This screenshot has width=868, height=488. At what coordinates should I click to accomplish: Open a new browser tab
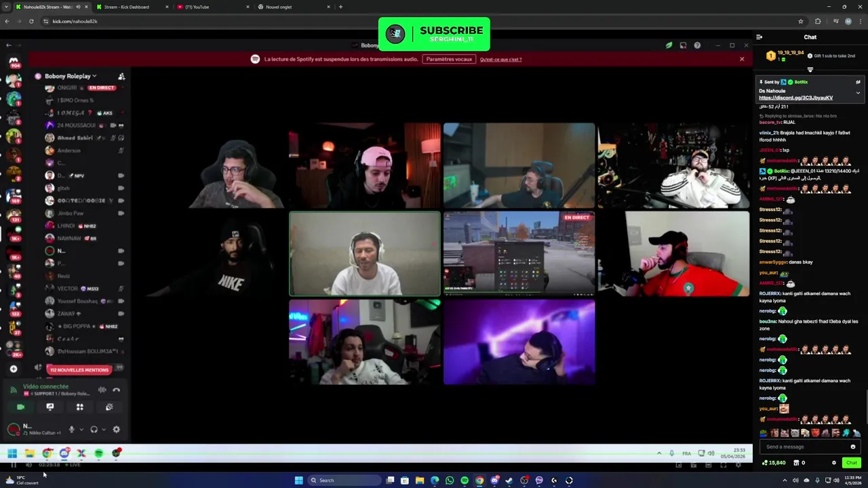pos(340,7)
